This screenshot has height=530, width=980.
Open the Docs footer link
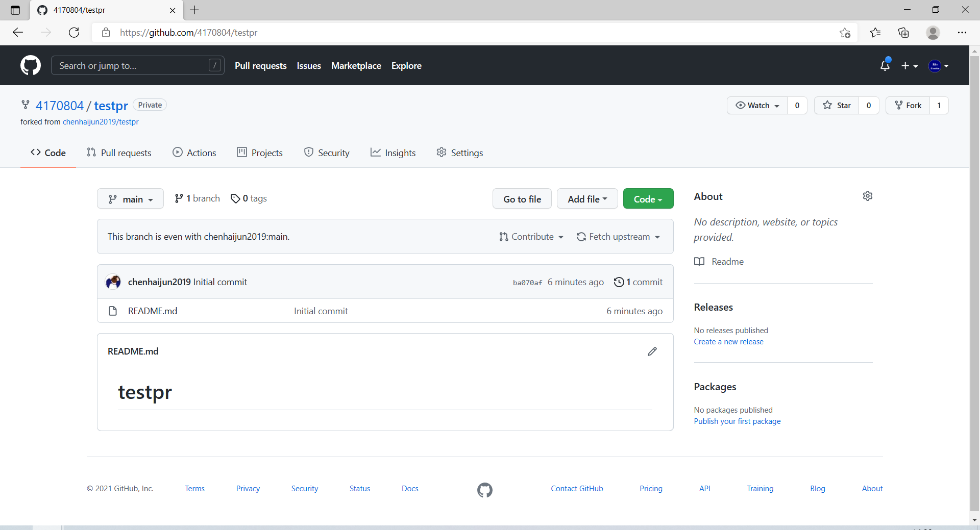coord(410,489)
